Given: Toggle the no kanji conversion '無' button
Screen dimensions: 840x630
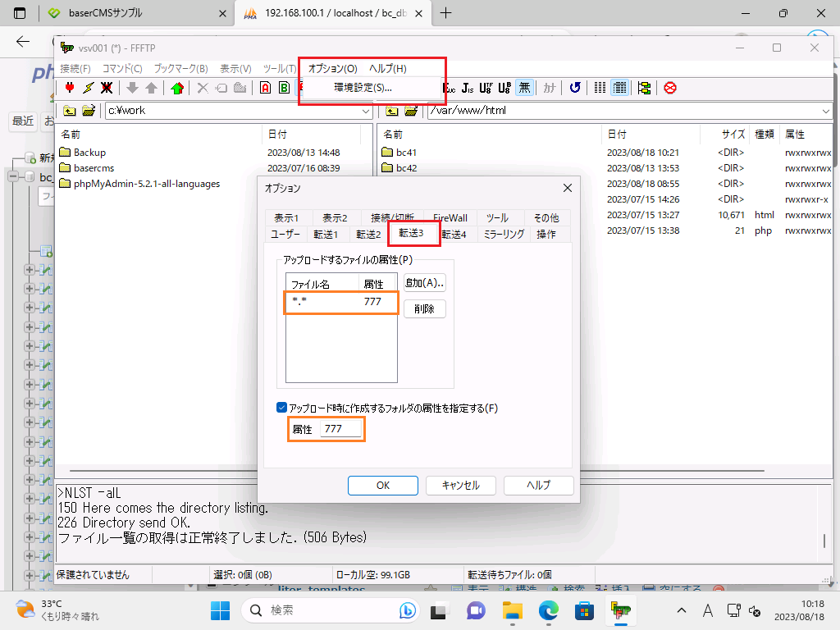Looking at the screenshot, I should [524, 88].
